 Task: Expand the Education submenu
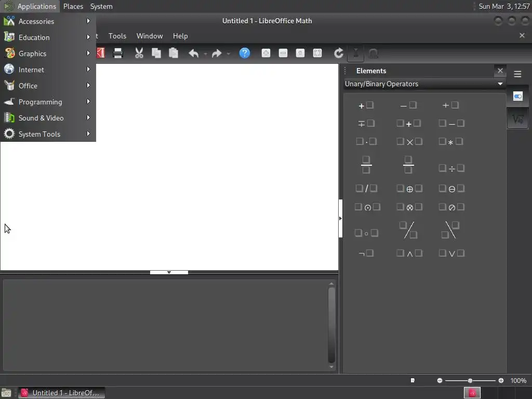[48, 37]
